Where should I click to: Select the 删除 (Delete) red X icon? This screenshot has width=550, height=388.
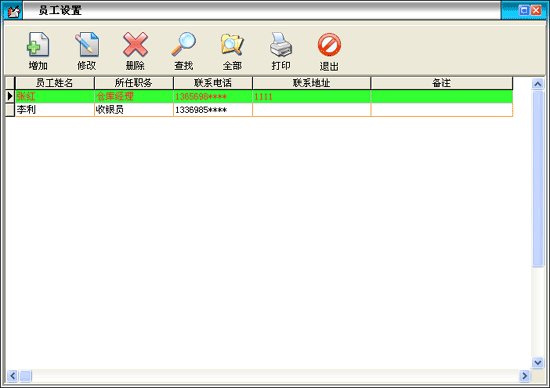pyautogui.click(x=135, y=45)
